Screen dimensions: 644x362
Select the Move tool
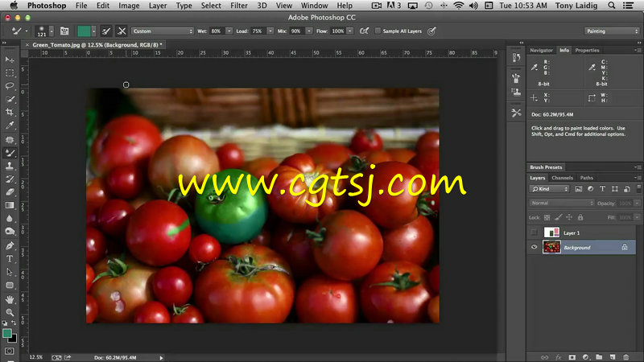(10, 60)
